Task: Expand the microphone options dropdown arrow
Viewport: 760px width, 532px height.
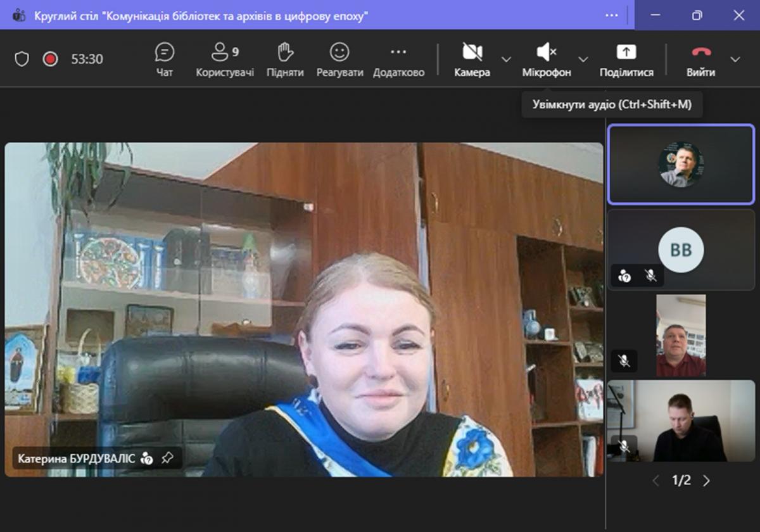Action: 583,60
